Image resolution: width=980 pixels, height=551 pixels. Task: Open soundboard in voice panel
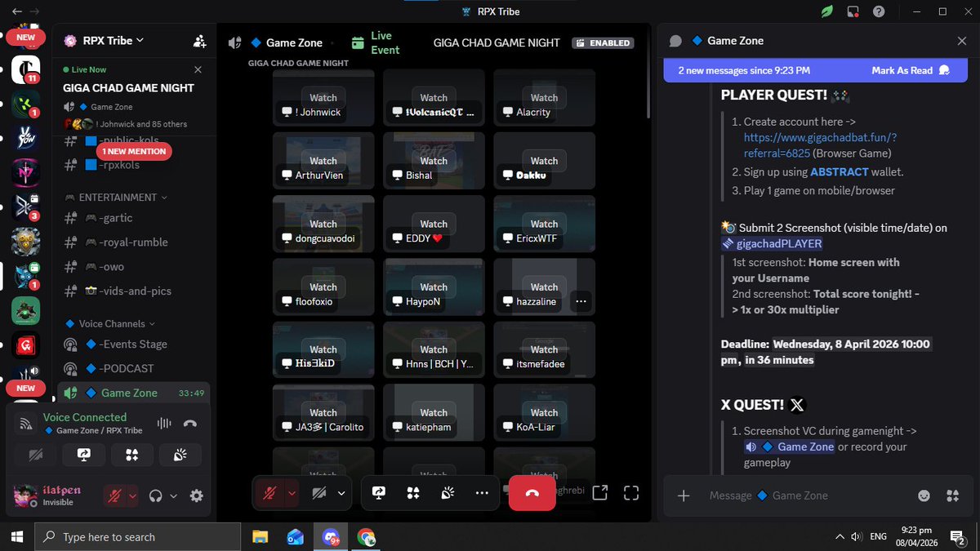[x=180, y=455]
